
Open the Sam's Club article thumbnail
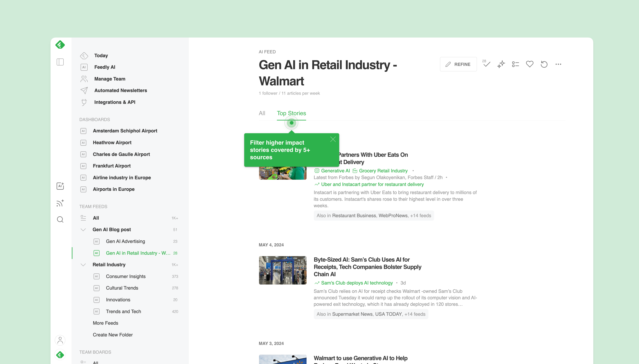283,270
